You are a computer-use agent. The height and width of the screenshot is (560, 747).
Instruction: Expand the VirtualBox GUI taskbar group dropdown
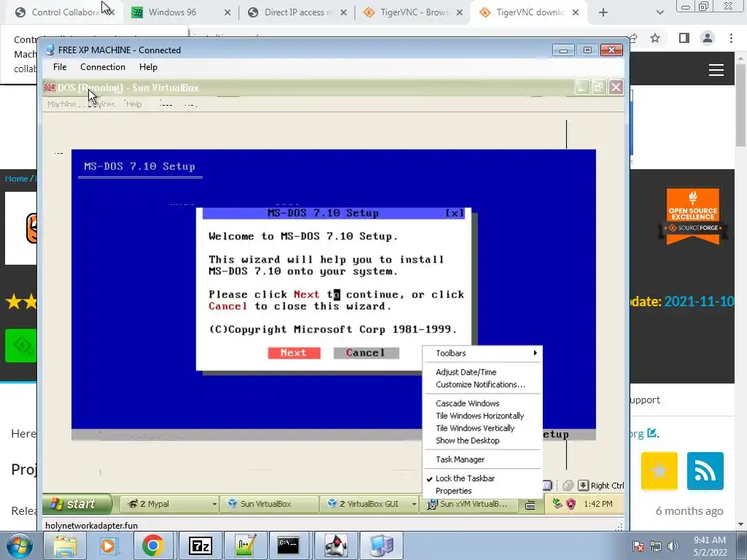pyautogui.click(x=414, y=504)
